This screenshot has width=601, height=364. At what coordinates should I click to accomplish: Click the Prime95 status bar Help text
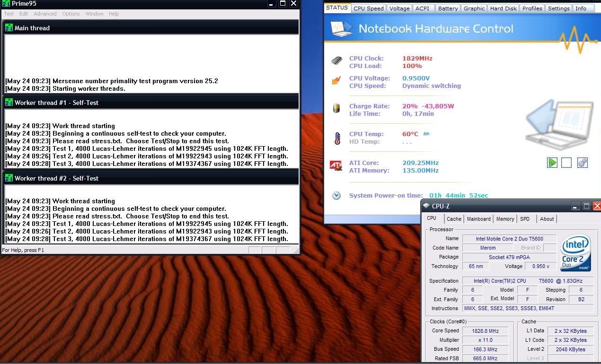pyautogui.click(x=23, y=250)
